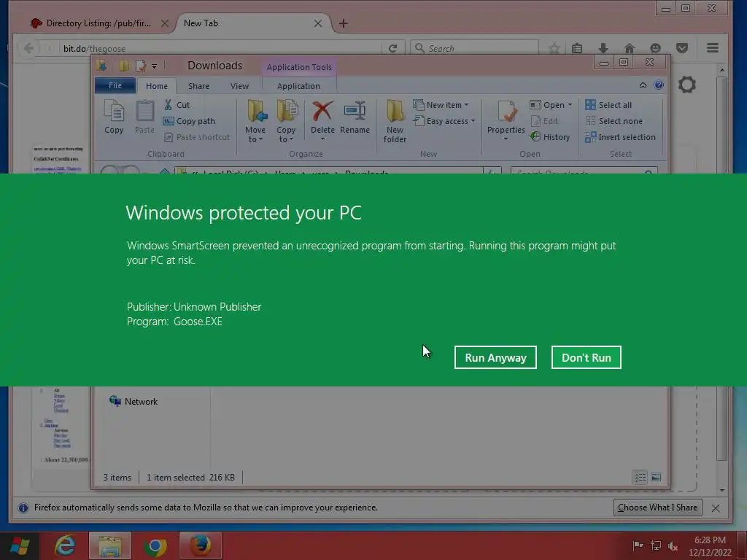Click the Firefox taskbar icon

pos(201,545)
